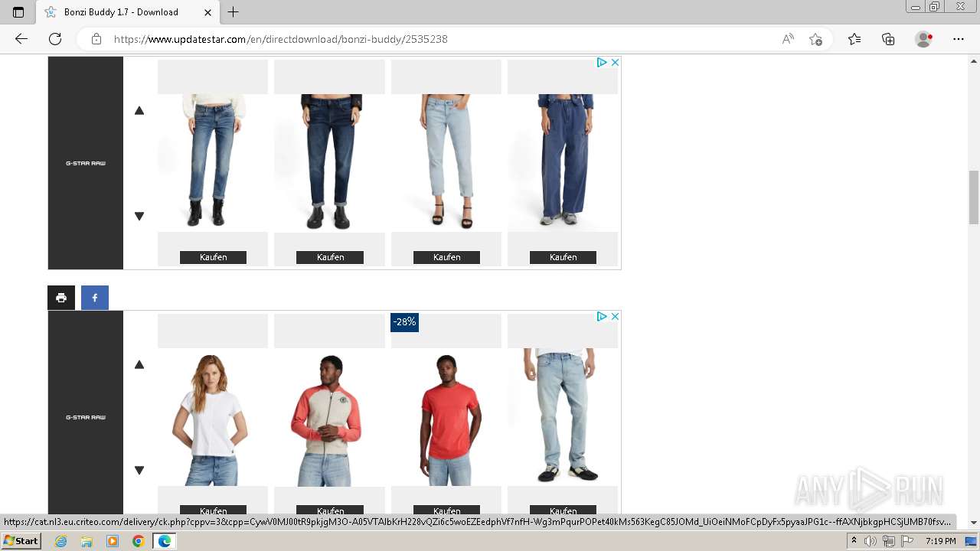Viewport: 980px width, 551px height.
Task: Close the top G-Star ad
Action: [x=614, y=63]
